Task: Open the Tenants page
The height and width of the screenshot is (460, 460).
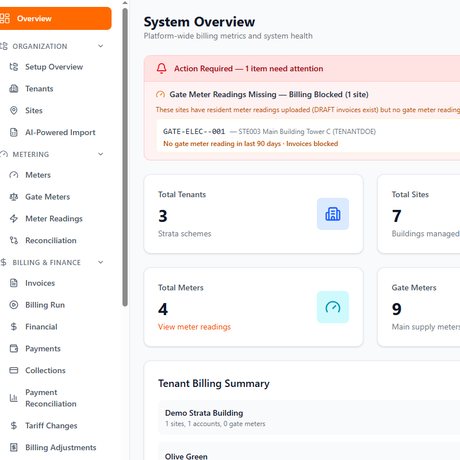Action: 39,89
